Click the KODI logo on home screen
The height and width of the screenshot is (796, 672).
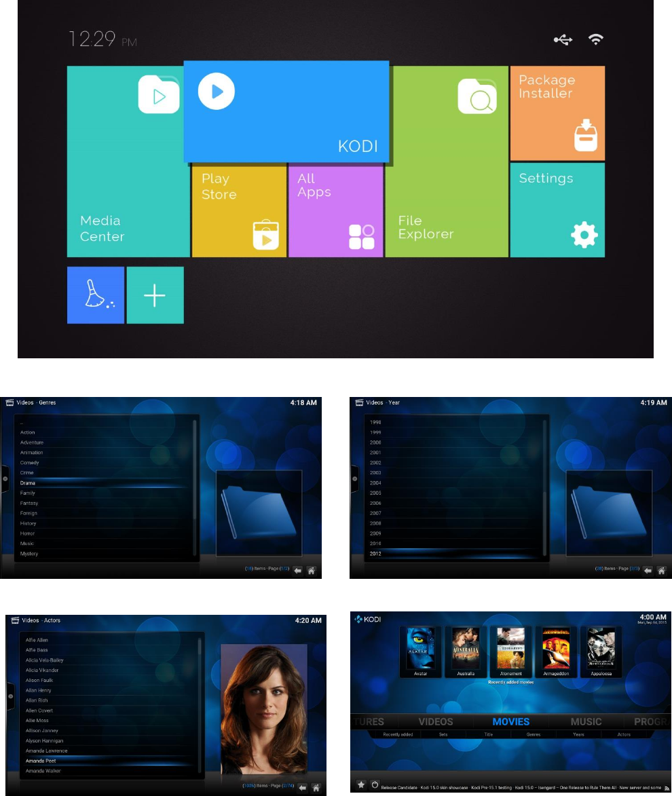(x=368, y=619)
